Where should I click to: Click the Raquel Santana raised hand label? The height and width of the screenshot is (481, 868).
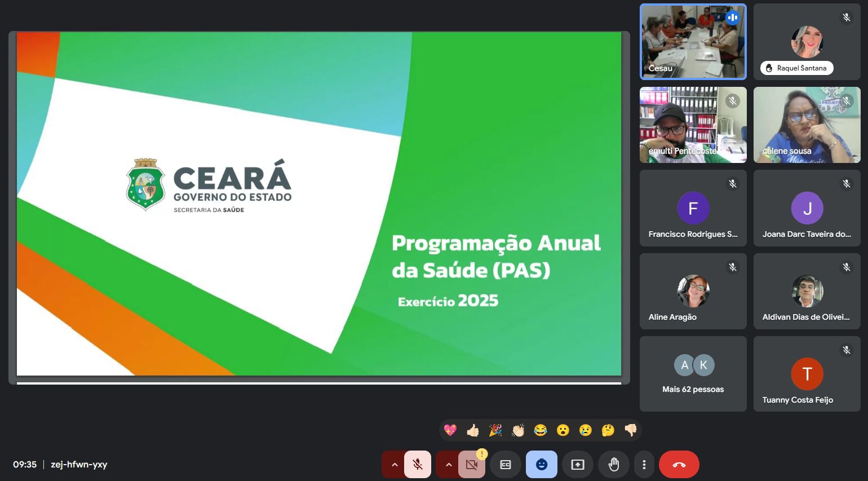click(x=796, y=68)
